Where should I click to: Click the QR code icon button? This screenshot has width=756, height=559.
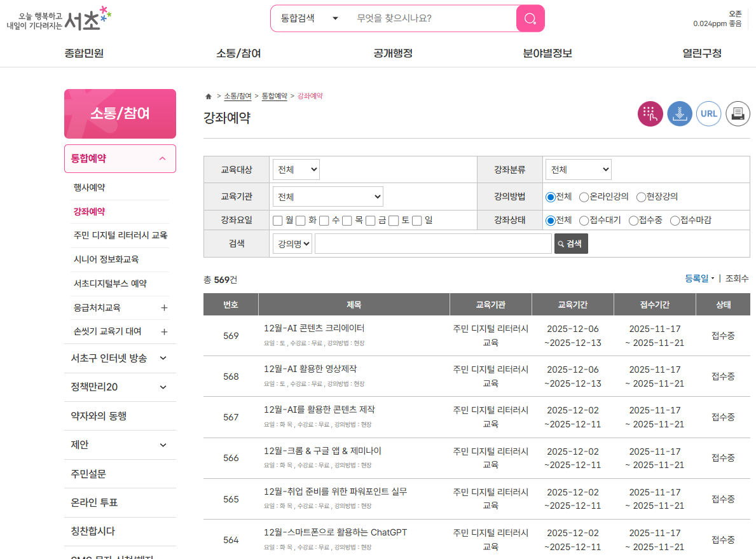pos(650,114)
